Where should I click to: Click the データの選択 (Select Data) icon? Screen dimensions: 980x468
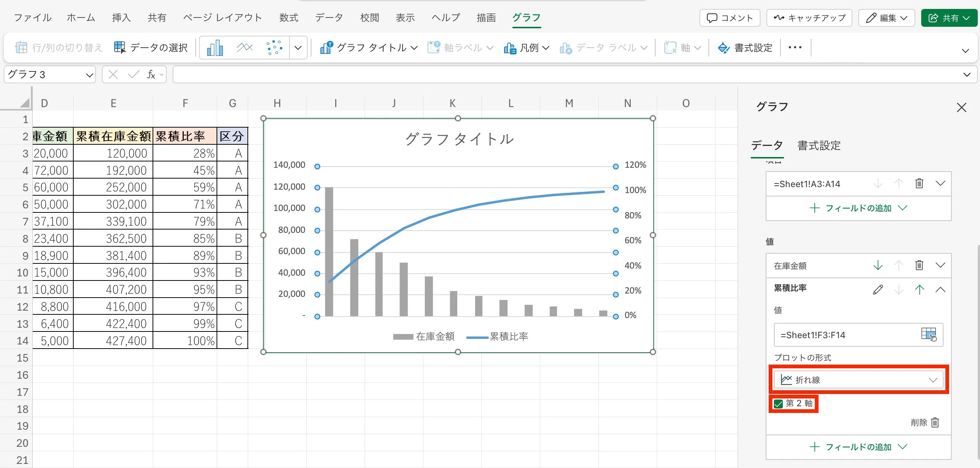click(x=120, y=48)
